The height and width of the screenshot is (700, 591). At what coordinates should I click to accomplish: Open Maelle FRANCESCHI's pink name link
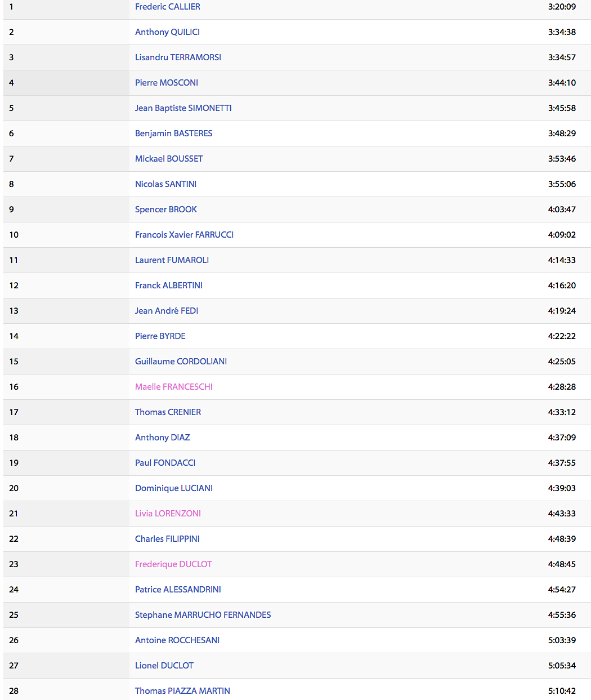pos(173,387)
